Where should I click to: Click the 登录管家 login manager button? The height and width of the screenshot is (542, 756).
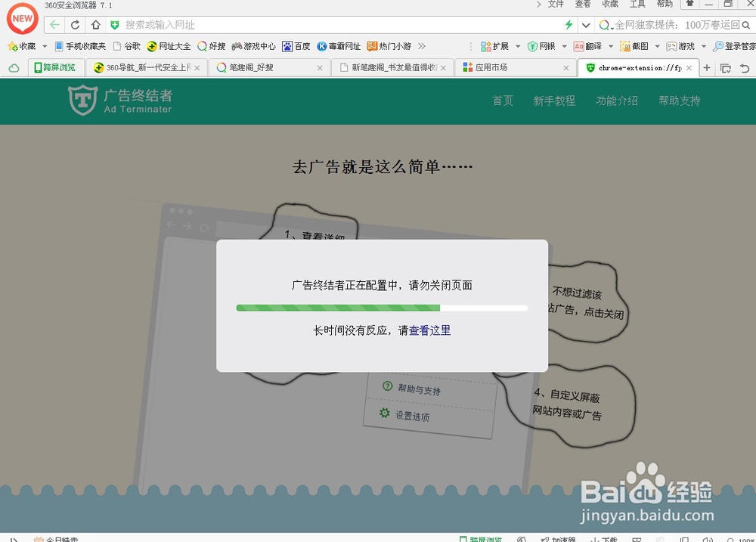point(734,46)
